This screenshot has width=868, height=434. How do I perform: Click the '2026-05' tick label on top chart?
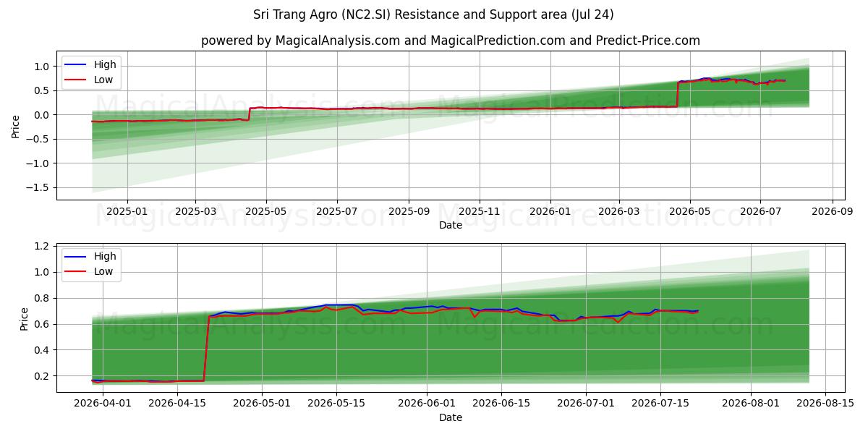point(690,211)
